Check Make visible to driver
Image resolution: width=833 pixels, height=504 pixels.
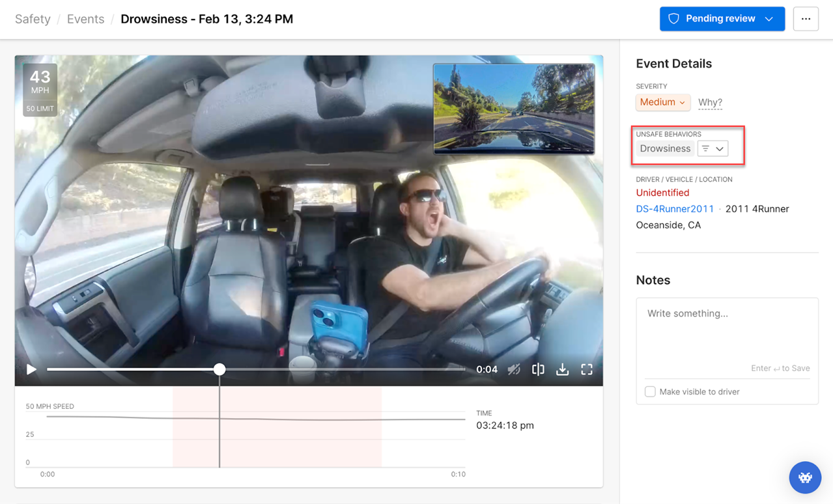click(650, 391)
